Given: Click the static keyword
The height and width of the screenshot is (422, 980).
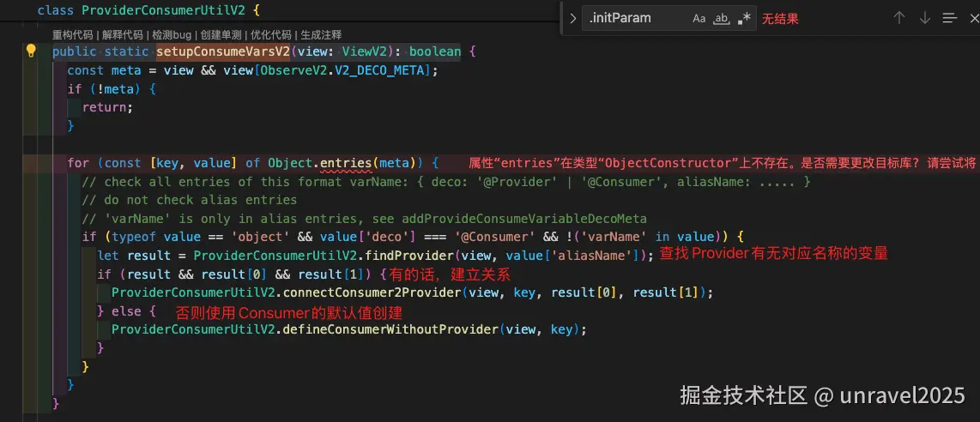Looking at the screenshot, I should (127, 51).
